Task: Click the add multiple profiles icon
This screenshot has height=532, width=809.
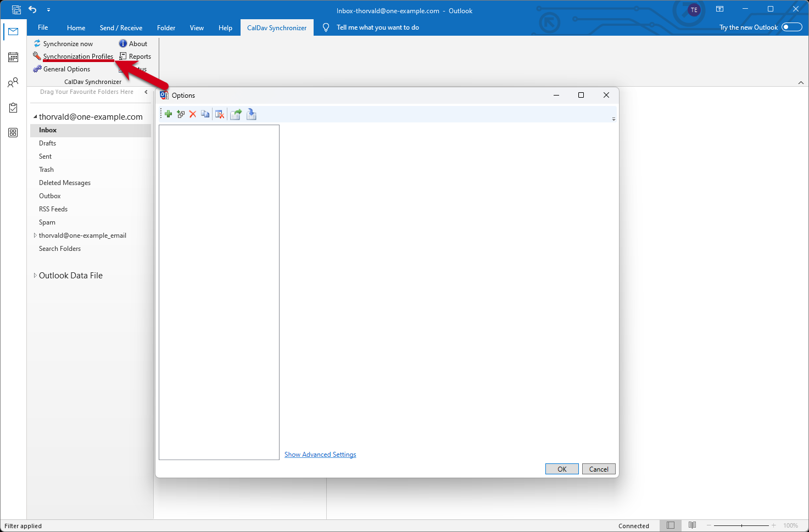Action: coord(181,114)
